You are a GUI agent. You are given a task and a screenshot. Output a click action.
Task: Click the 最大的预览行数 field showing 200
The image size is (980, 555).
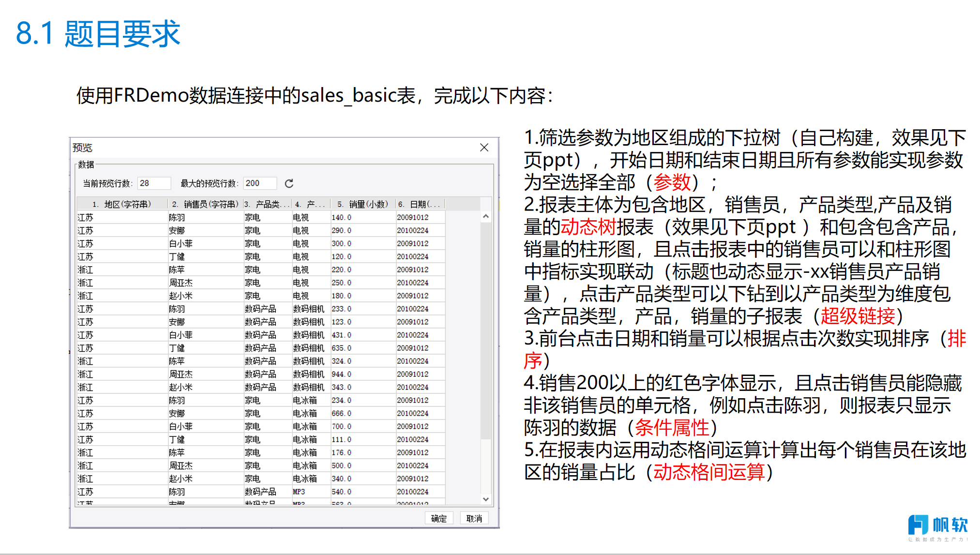coord(259,183)
